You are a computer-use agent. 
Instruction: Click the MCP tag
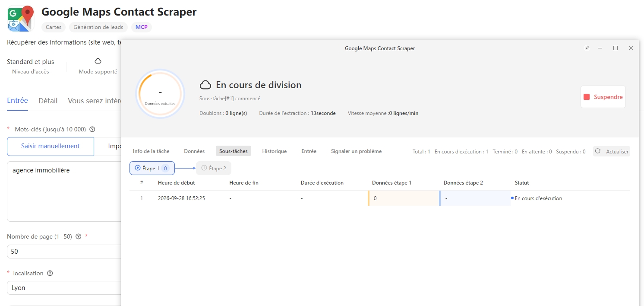tap(142, 27)
